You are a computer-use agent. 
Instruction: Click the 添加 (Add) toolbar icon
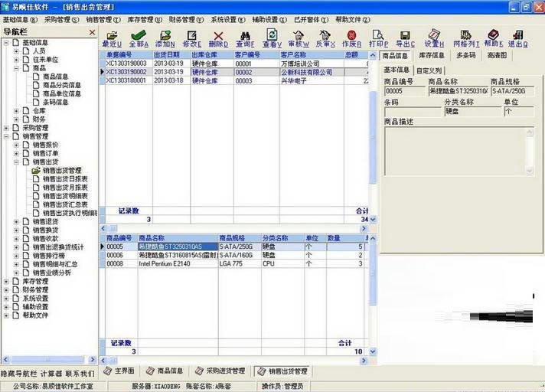[x=164, y=39]
